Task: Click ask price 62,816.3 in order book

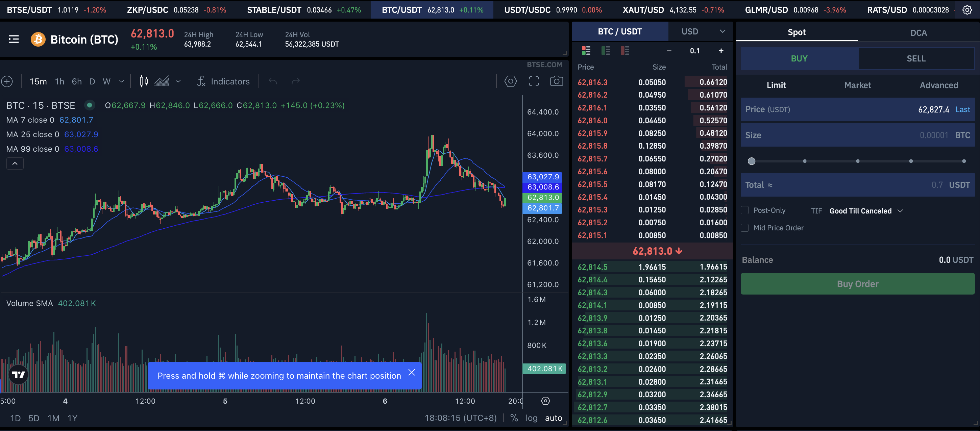Action: (x=592, y=82)
